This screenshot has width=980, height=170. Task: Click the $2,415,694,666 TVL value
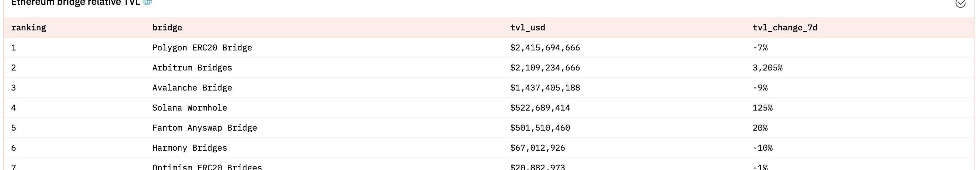click(545, 48)
